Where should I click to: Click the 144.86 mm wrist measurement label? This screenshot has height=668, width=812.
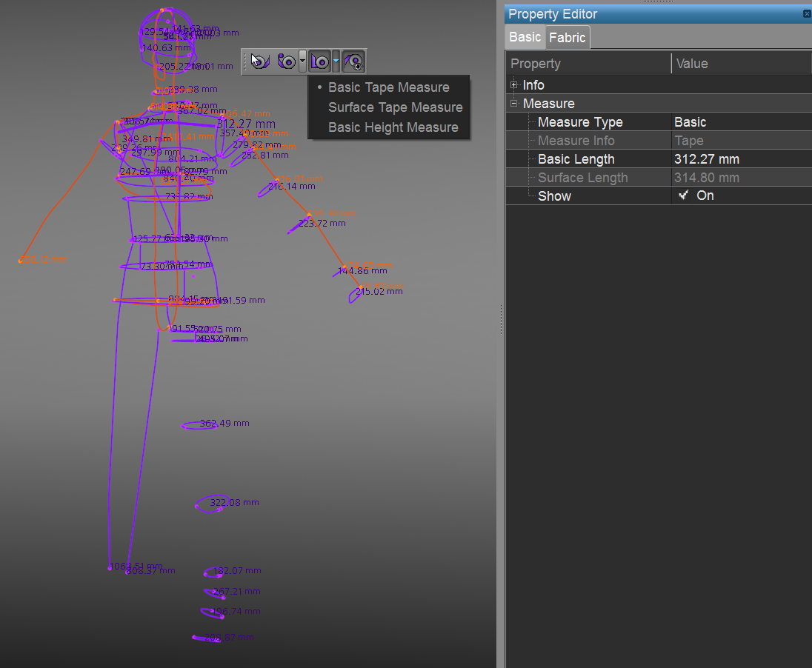click(x=362, y=270)
